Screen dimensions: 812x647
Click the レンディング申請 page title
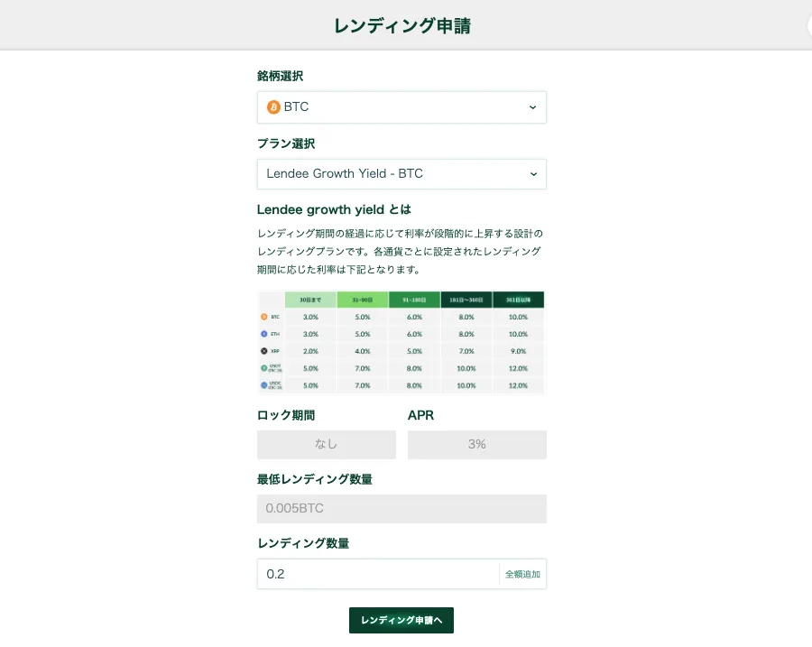(x=401, y=25)
